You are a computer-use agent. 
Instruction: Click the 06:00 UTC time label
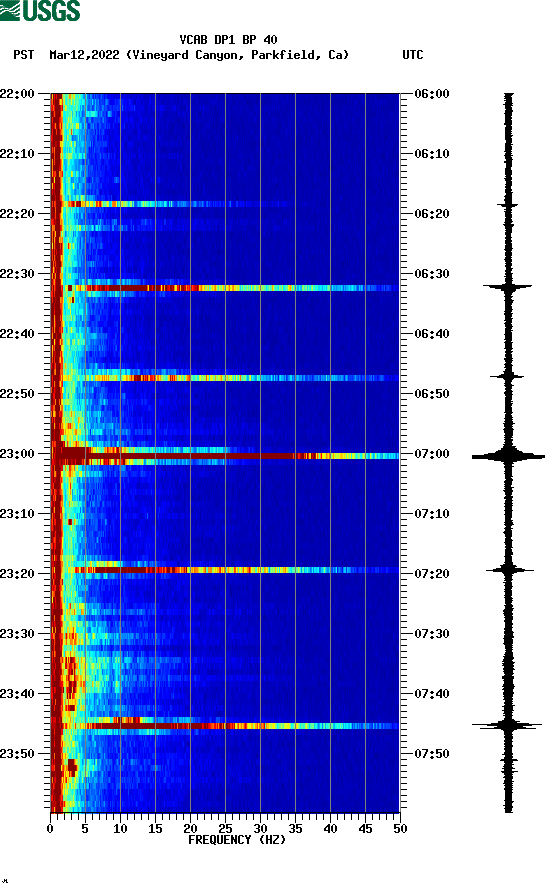point(432,94)
